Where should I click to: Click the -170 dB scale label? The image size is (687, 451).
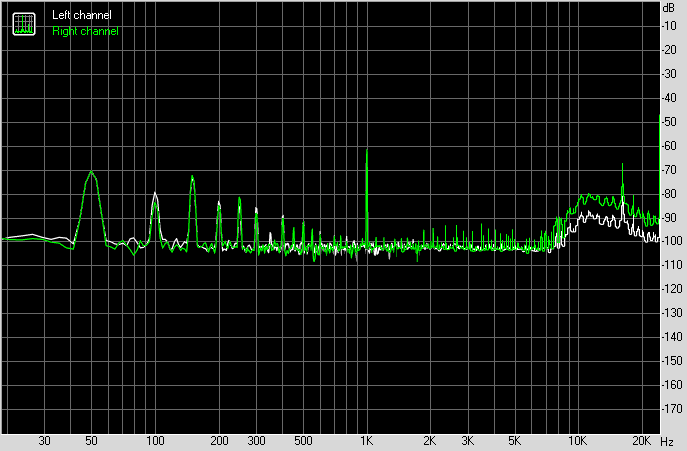[x=671, y=408]
